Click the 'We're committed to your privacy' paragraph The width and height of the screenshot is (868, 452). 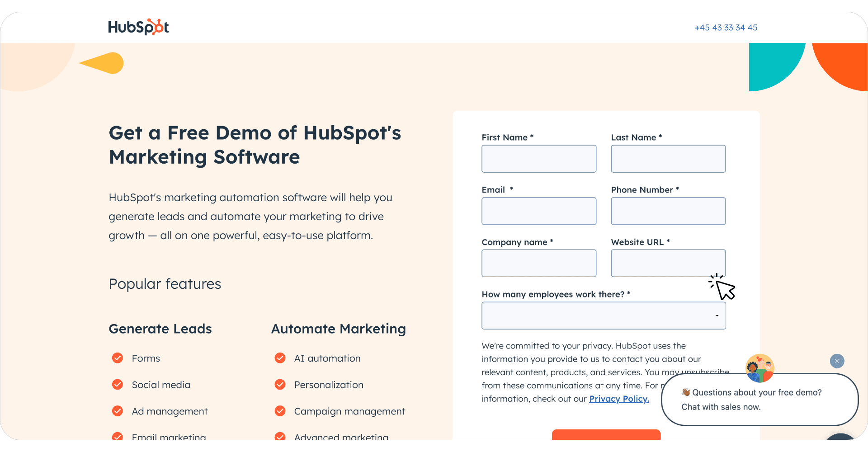click(x=605, y=372)
